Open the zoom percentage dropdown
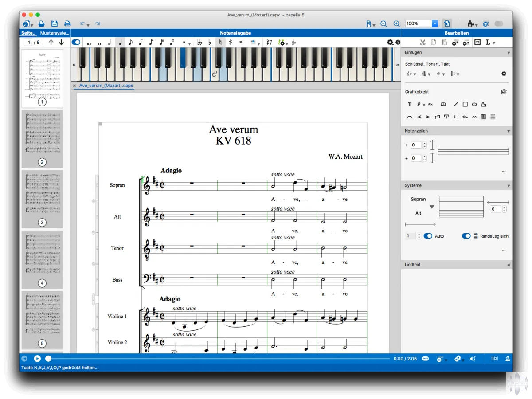The image size is (532, 399). (x=435, y=23)
